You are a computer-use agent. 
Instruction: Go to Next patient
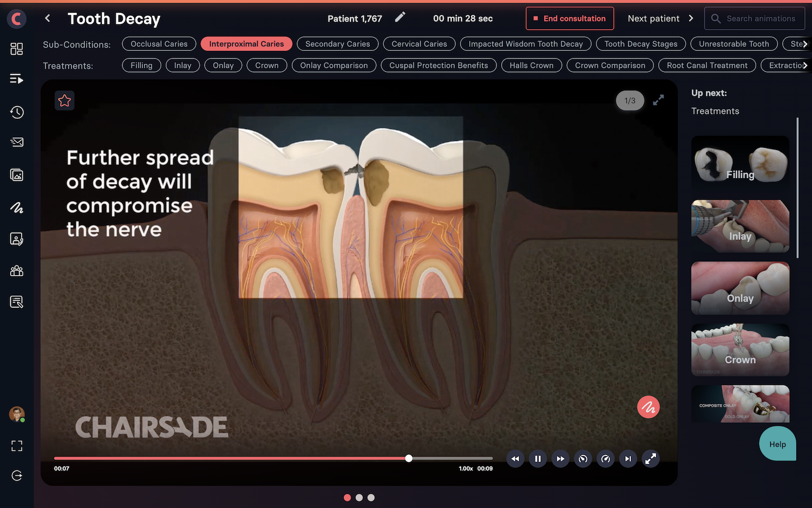(660, 18)
